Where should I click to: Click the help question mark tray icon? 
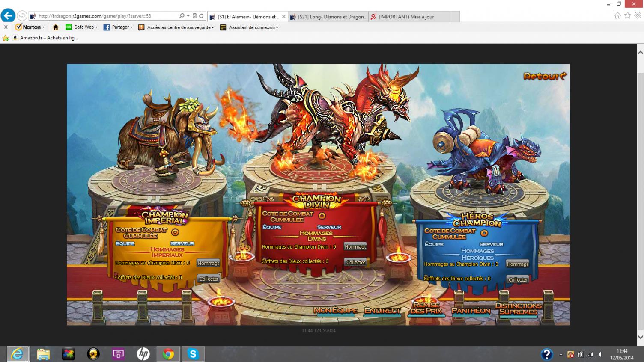coord(546,354)
